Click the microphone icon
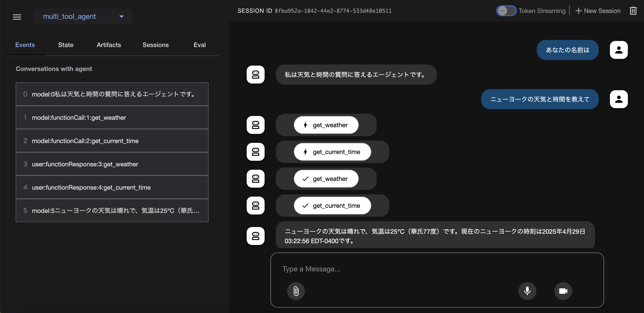The image size is (644, 313). 527,291
